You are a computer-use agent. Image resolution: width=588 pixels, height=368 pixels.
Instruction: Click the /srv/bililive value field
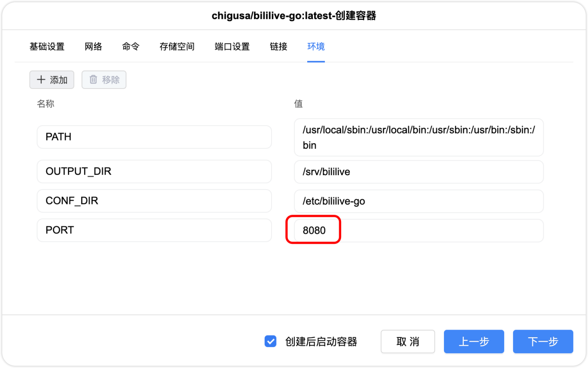418,171
